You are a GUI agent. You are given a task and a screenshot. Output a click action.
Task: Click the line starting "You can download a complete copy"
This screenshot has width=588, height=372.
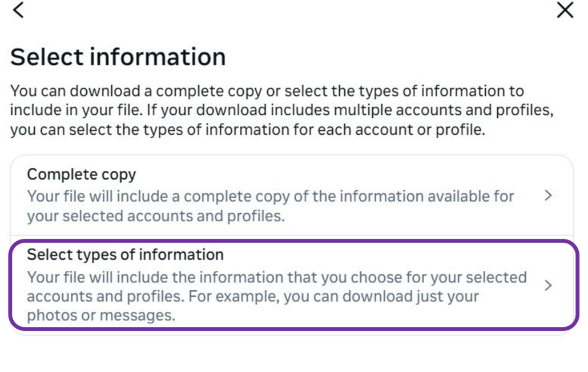point(267,91)
